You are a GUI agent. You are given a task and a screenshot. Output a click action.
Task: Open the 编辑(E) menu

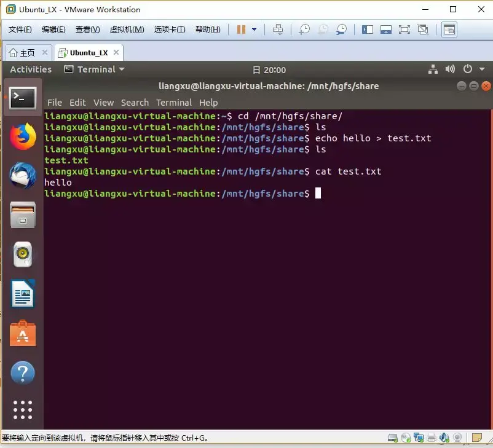point(53,29)
